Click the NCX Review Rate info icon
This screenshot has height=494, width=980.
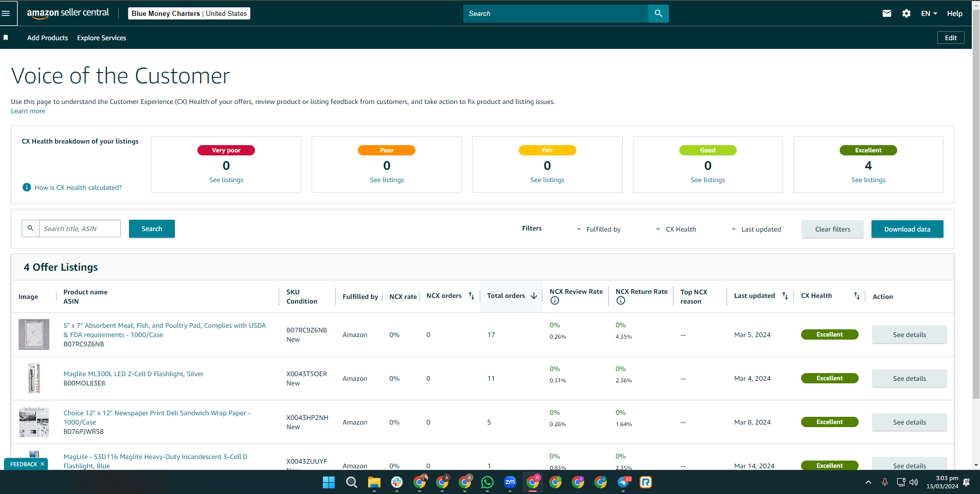(555, 301)
